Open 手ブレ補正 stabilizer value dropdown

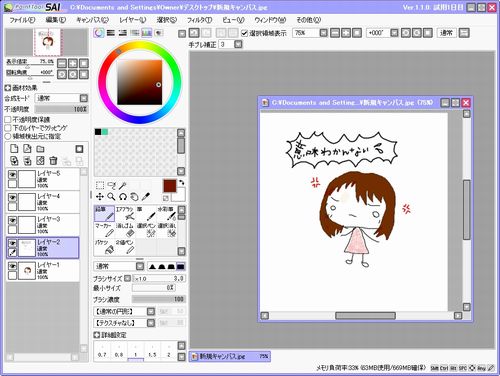point(238,44)
